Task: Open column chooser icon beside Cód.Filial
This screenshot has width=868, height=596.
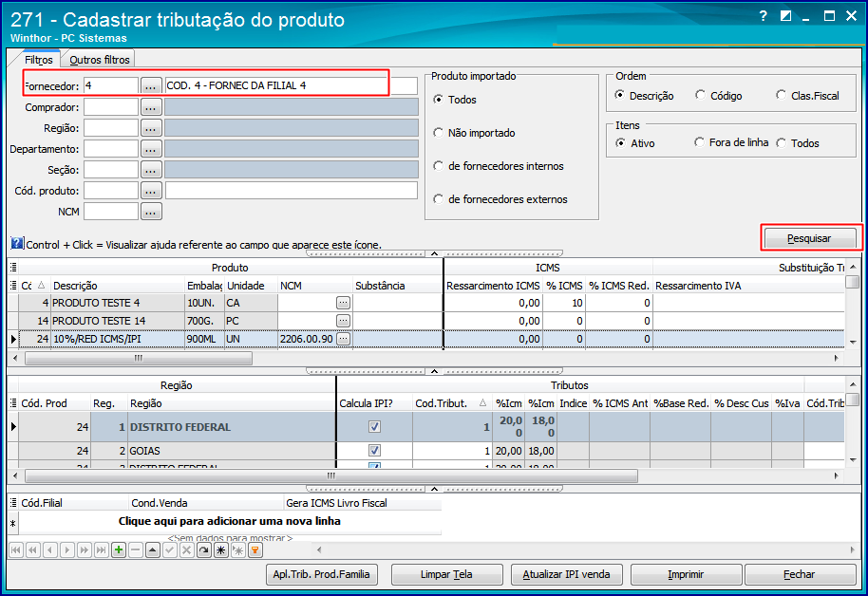Action: (13, 502)
